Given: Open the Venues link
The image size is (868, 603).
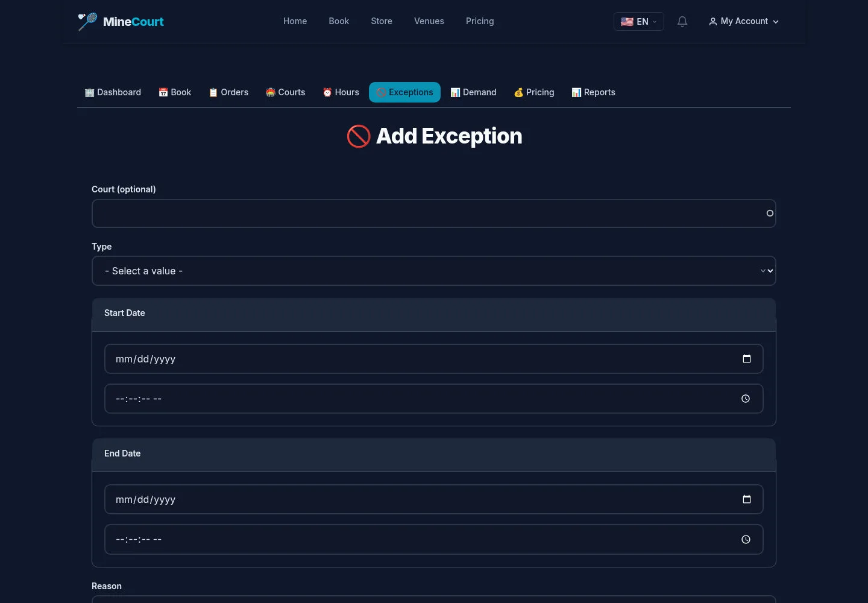Looking at the screenshot, I should (x=429, y=21).
